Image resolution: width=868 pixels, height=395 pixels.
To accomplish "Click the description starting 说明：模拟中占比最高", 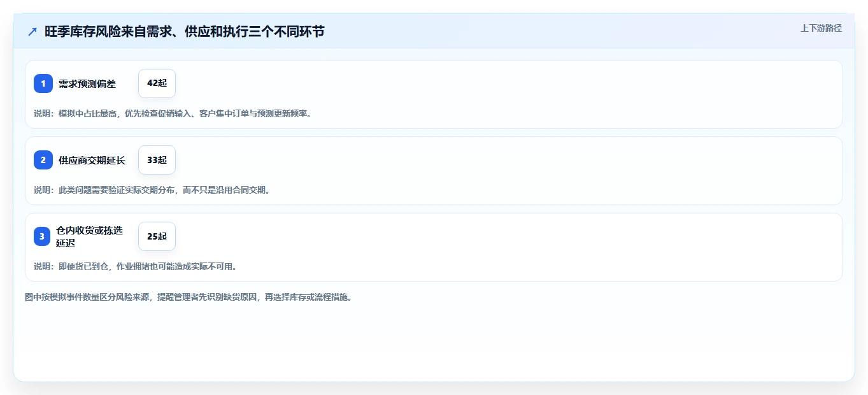I will click(173, 113).
